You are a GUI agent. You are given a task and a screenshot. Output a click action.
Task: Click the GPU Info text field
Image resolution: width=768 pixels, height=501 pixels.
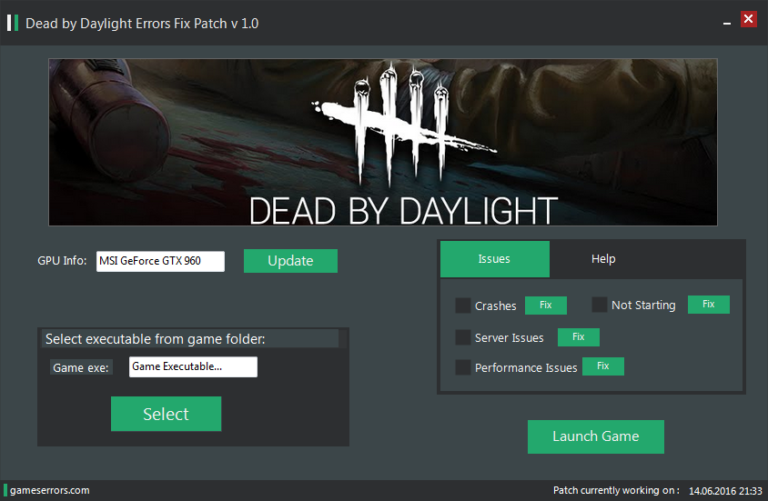pos(160,261)
